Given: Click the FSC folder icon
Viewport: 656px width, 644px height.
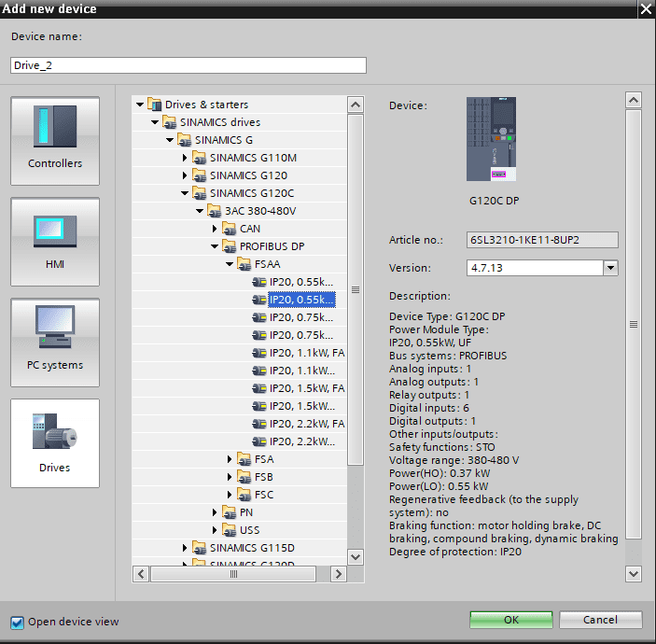Looking at the screenshot, I should click(244, 495).
